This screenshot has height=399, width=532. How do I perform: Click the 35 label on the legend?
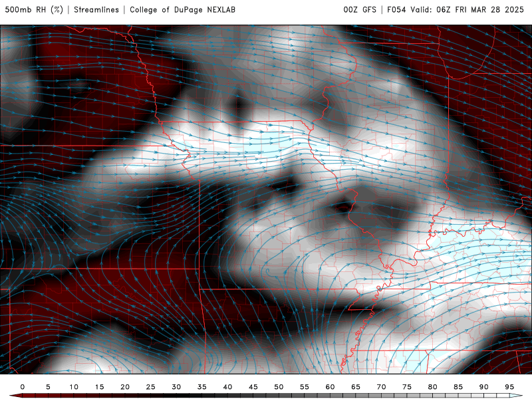[202, 387]
